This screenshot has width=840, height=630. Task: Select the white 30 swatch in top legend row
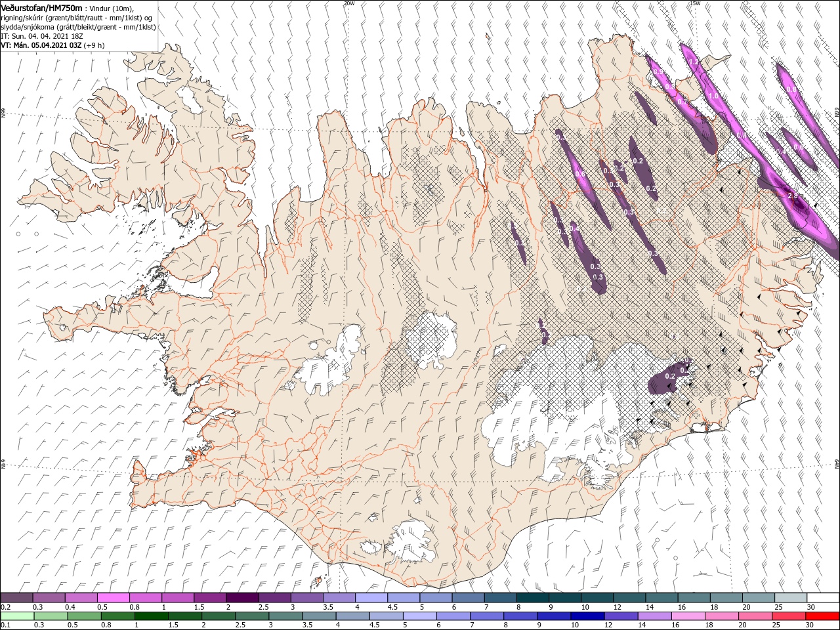823,598
